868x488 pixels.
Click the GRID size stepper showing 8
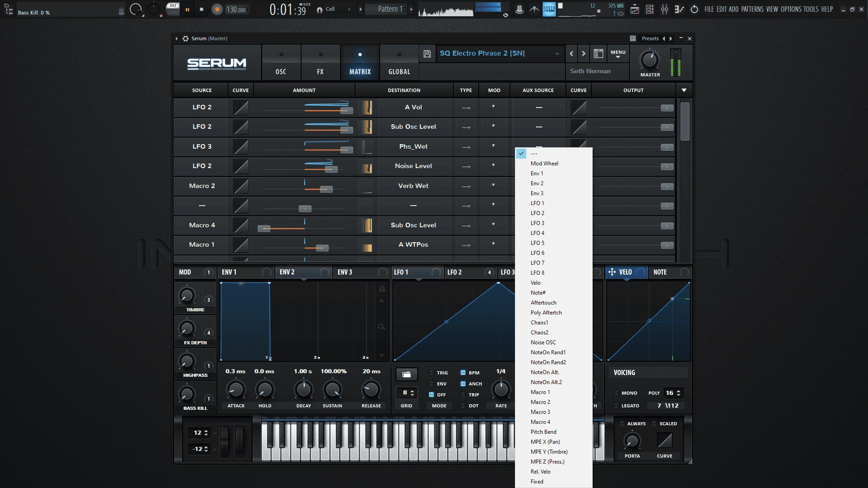406,393
